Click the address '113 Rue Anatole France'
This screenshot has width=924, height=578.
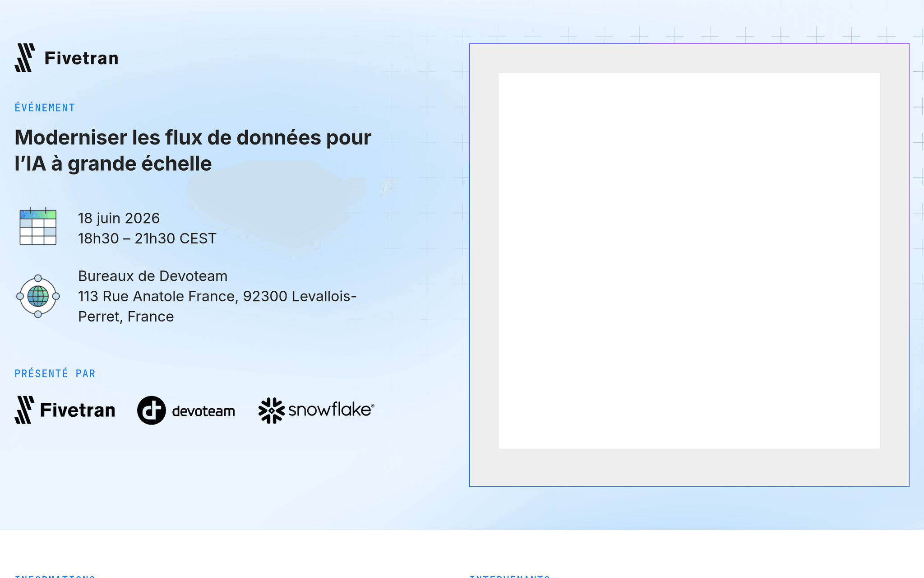(x=157, y=296)
